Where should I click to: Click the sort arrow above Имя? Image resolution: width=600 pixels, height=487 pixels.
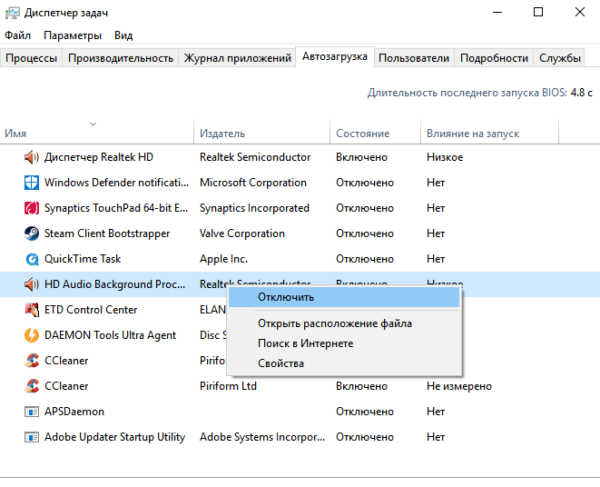click(x=93, y=124)
